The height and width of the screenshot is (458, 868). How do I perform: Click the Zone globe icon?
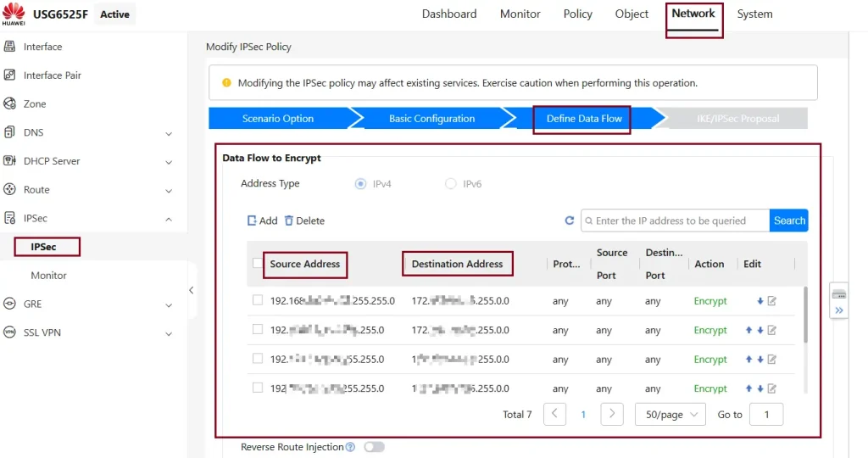(9, 103)
